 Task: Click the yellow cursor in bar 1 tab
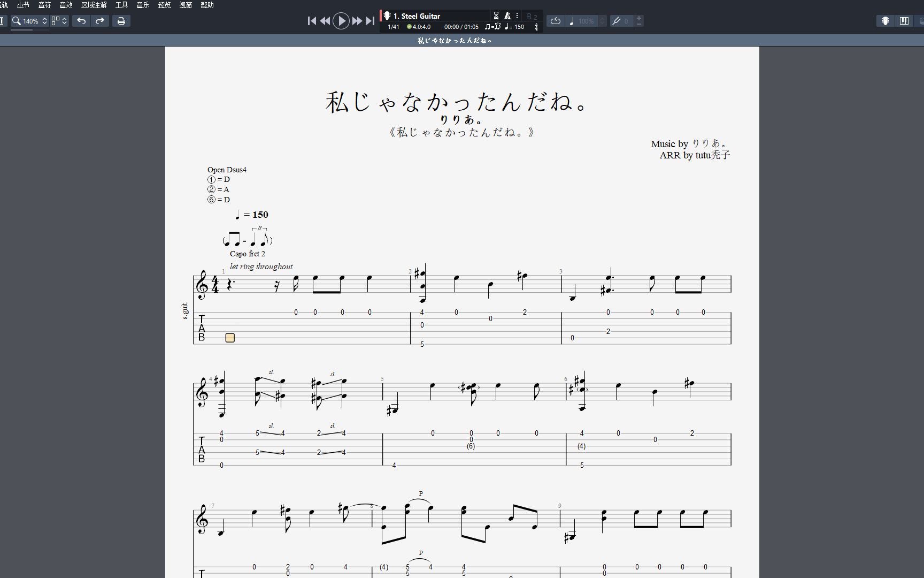tap(230, 338)
